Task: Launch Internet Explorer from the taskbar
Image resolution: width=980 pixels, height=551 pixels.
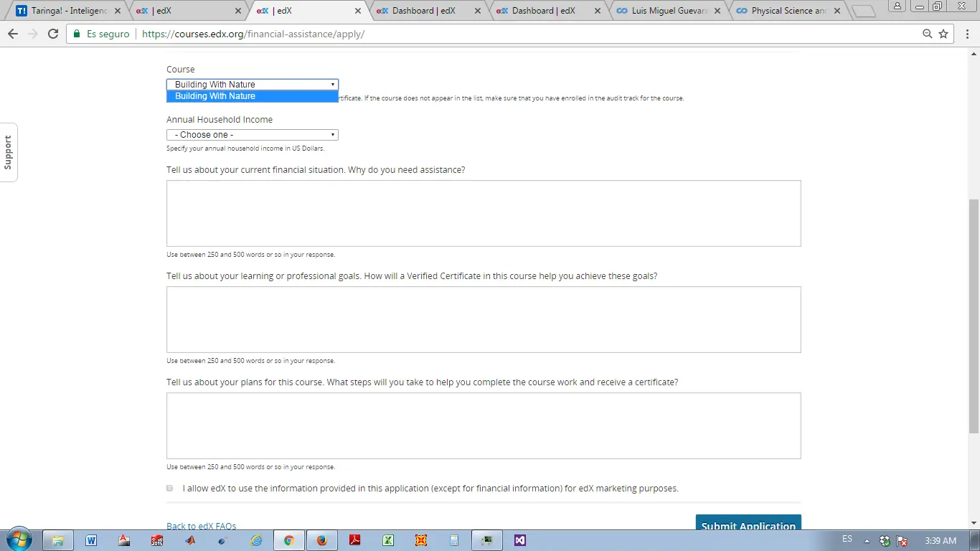Action: click(x=256, y=540)
